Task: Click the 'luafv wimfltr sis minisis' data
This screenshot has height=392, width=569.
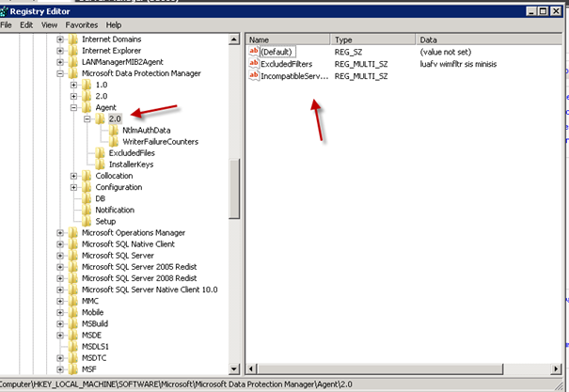Action: point(458,64)
